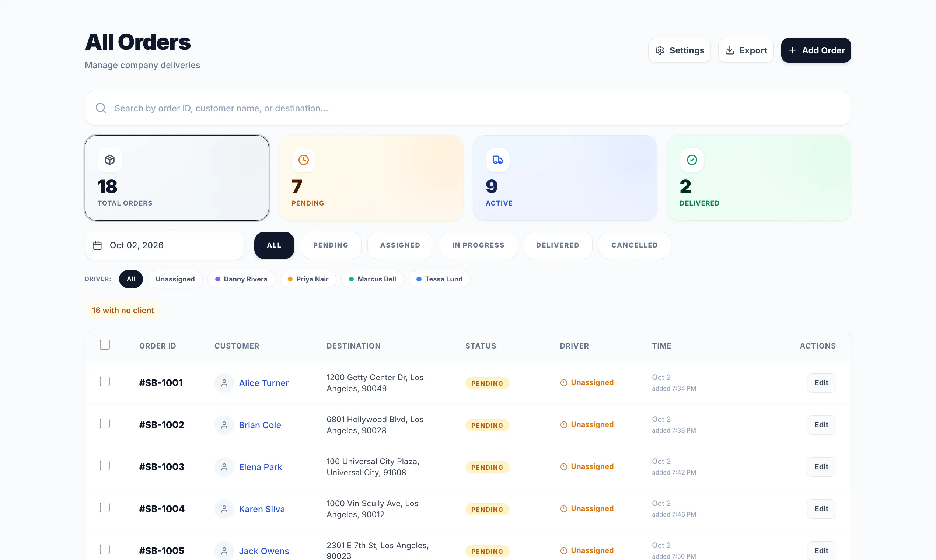Filter by driver Priya Nair
Image resolution: width=936 pixels, height=560 pixels.
point(308,279)
